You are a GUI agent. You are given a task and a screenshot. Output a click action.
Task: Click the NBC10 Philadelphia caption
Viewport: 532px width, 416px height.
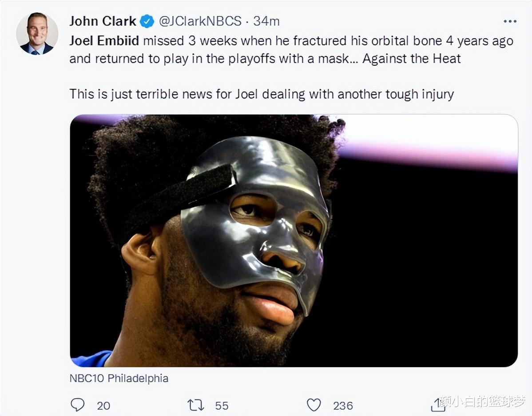119,378
